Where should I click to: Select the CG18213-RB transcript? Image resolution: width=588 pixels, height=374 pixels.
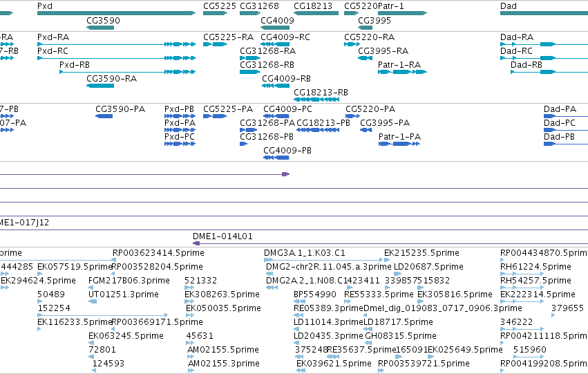[316, 100]
